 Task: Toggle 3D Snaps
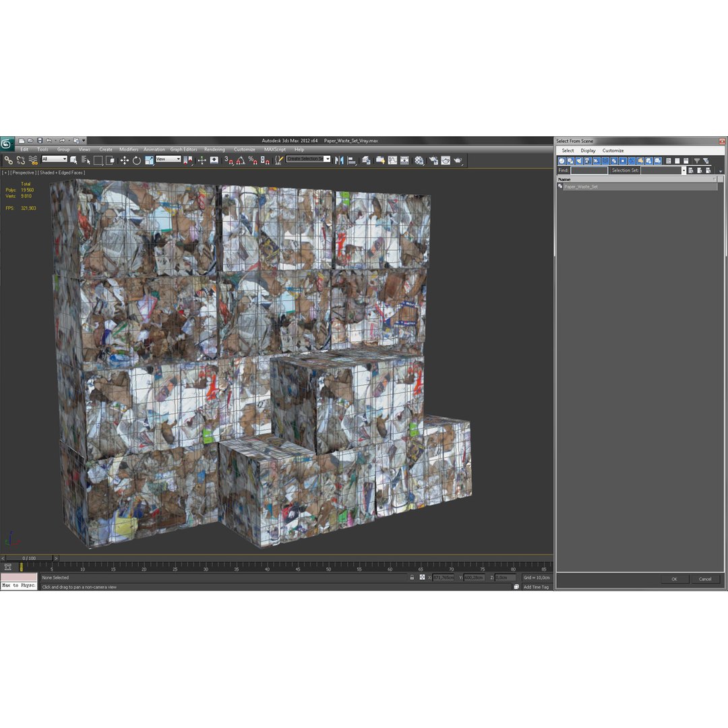click(x=229, y=160)
